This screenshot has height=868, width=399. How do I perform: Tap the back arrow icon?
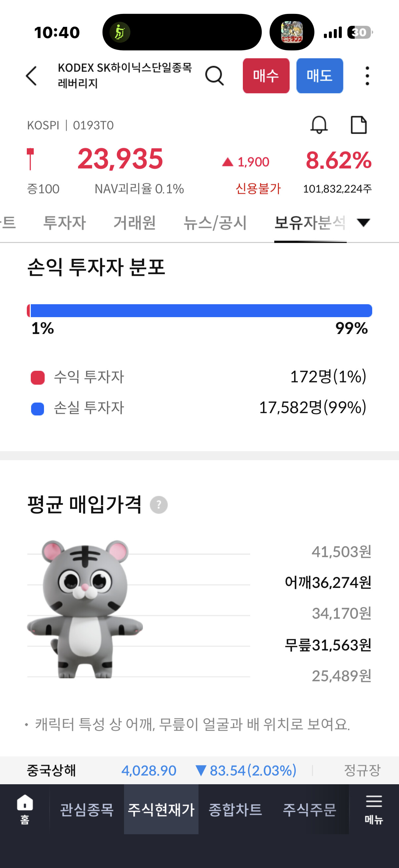tap(31, 76)
